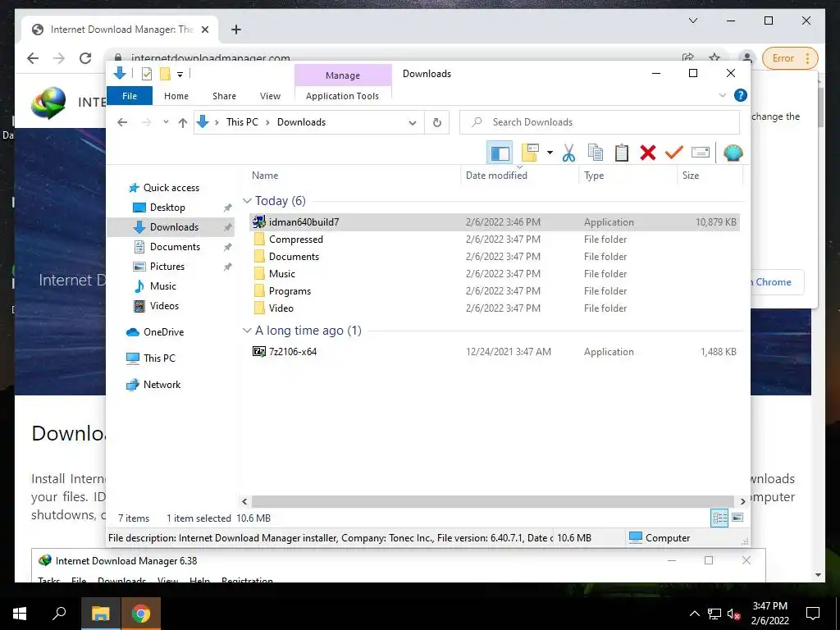Collapse the Today (6) group
Image resolution: width=840 pixels, height=630 pixels.
coord(247,201)
